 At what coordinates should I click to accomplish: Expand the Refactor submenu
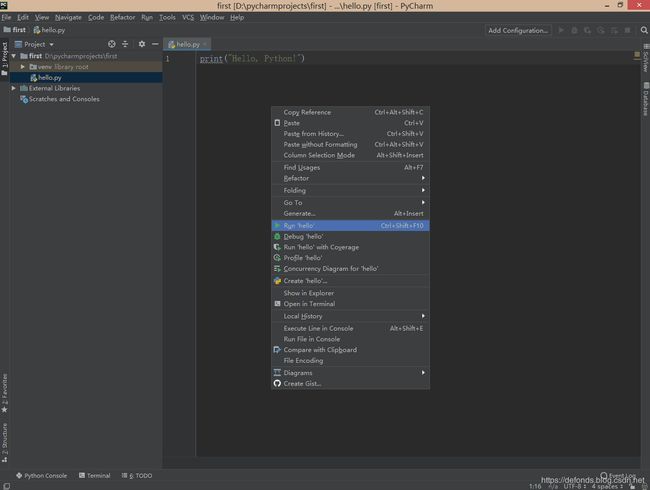(350, 178)
